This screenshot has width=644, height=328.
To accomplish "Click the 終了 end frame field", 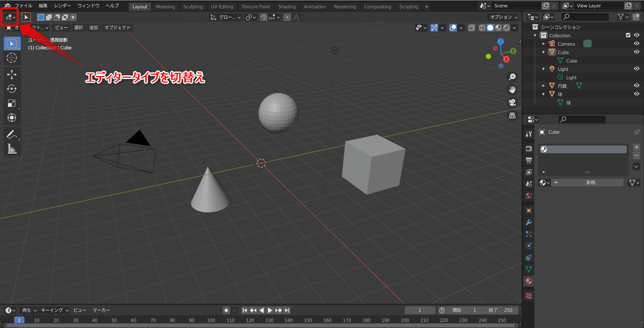I will coord(500,310).
